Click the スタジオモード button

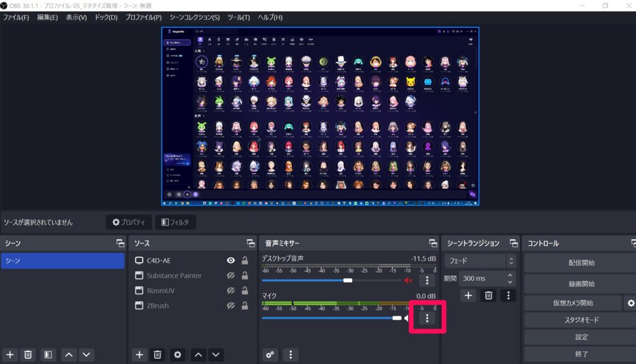(581, 320)
